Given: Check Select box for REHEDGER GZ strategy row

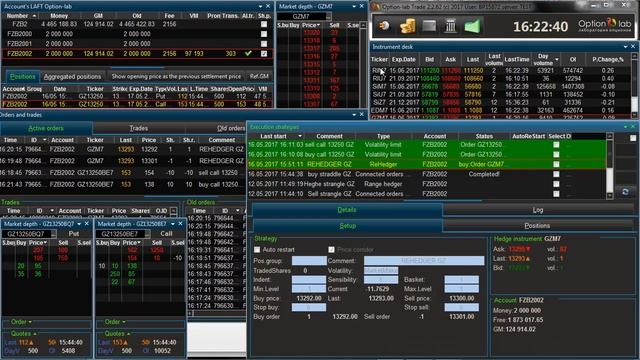Looking at the screenshot, I should coord(556,164).
